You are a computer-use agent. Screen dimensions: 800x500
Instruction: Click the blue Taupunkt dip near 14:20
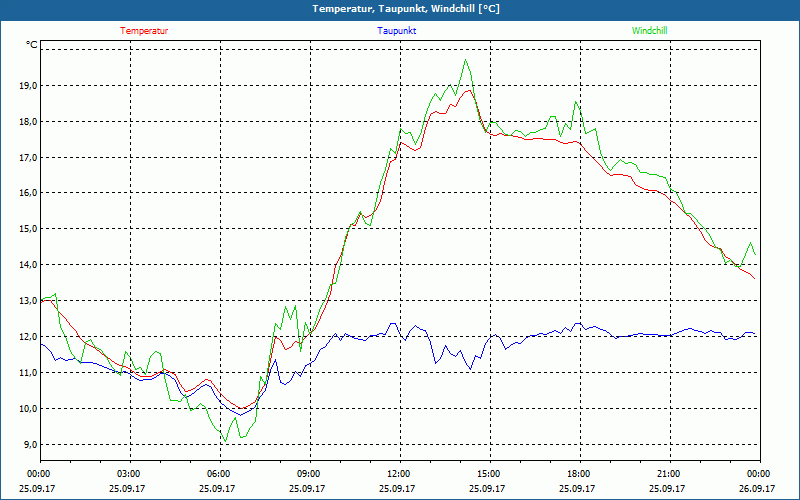[470, 369]
